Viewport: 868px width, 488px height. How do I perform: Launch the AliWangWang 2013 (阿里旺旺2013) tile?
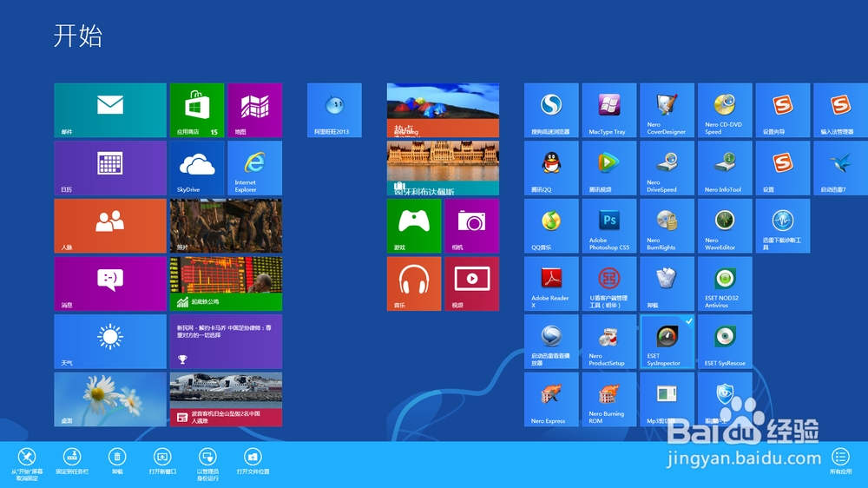[x=334, y=110]
